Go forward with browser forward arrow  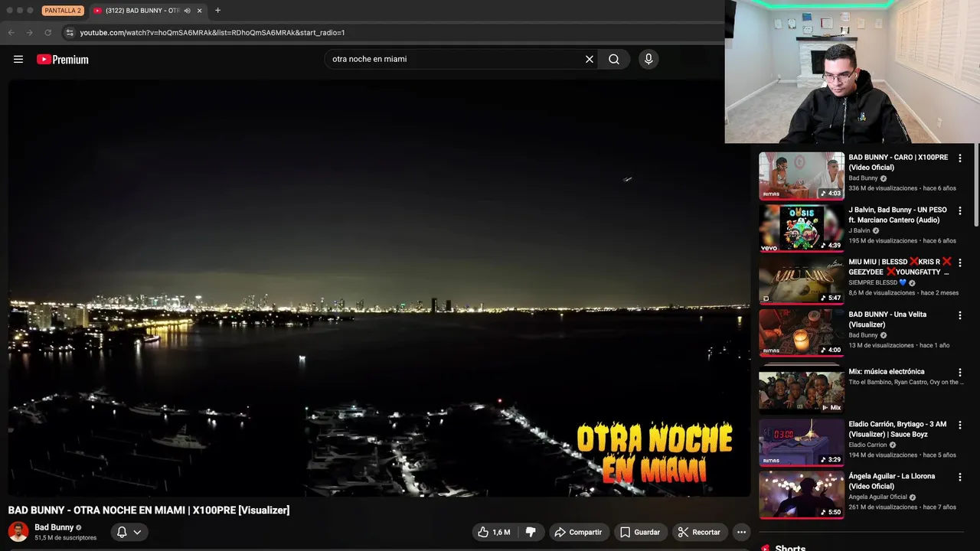(x=29, y=33)
